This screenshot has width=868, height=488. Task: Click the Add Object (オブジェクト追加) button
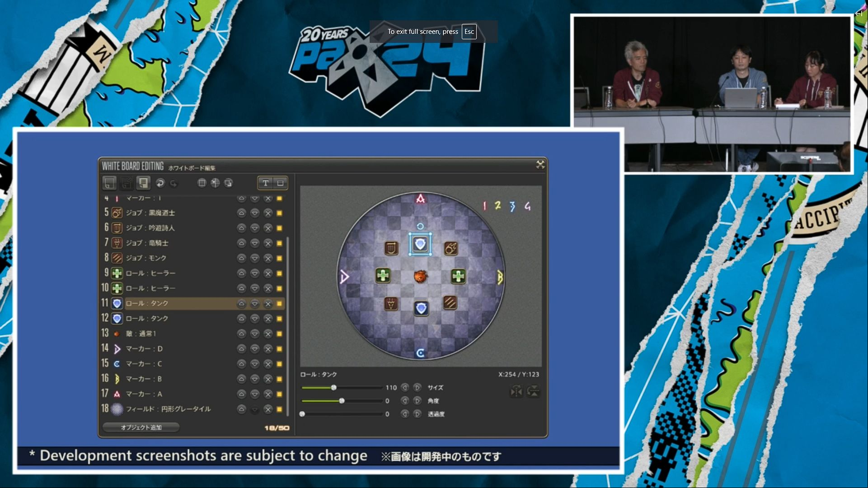point(141,427)
